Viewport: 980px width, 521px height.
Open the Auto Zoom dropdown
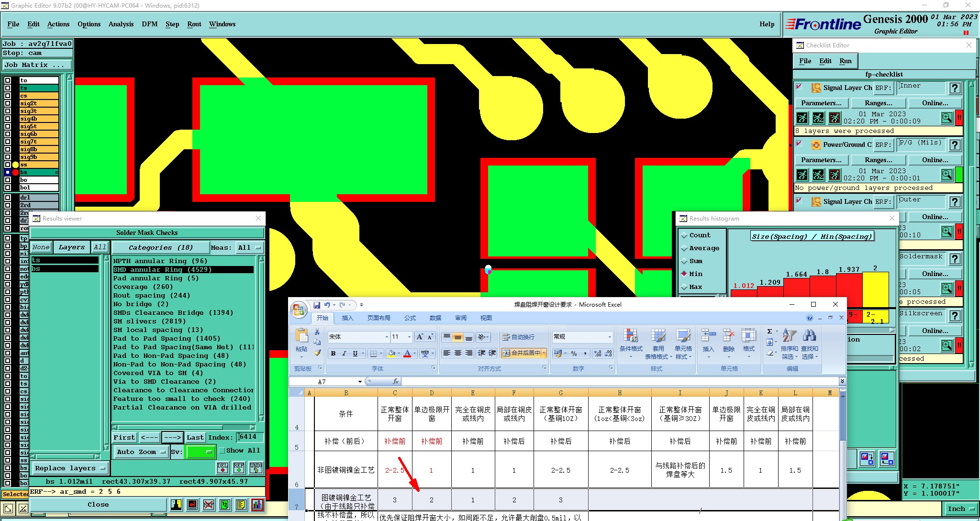142,452
